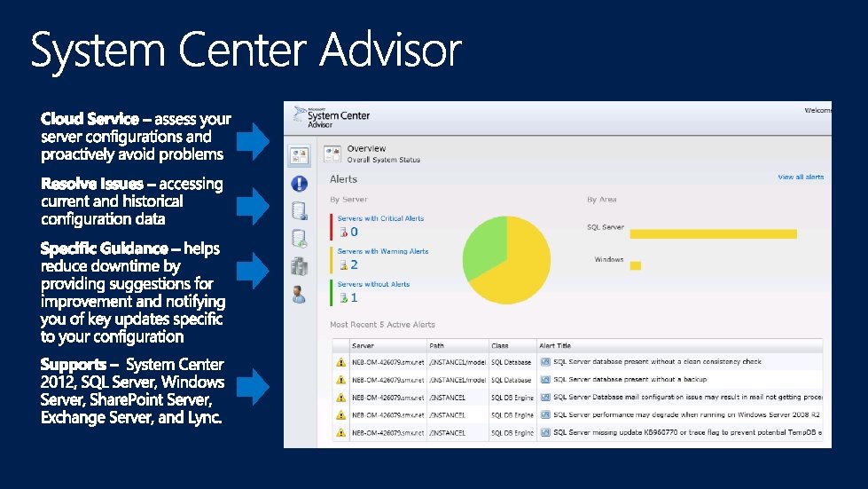
Task: Click the no-alerts server icon beside 1
Action: pyautogui.click(x=343, y=297)
